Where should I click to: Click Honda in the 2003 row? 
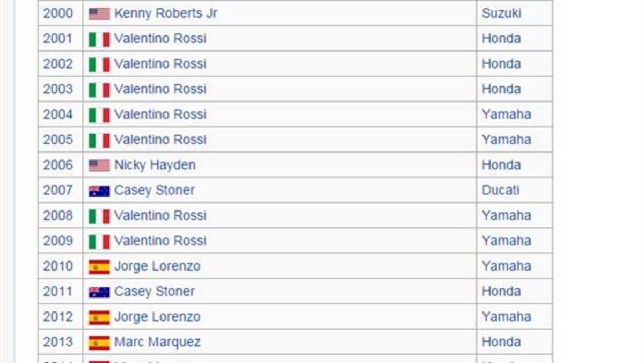(501, 89)
